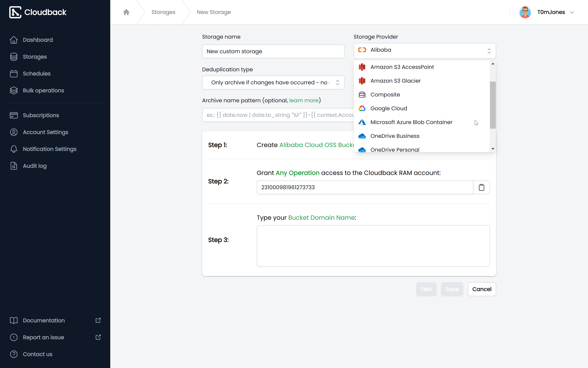Click the Contact us question icon
This screenshot has width=588, height=368.
pyautogui.click(x=14, y=354)
